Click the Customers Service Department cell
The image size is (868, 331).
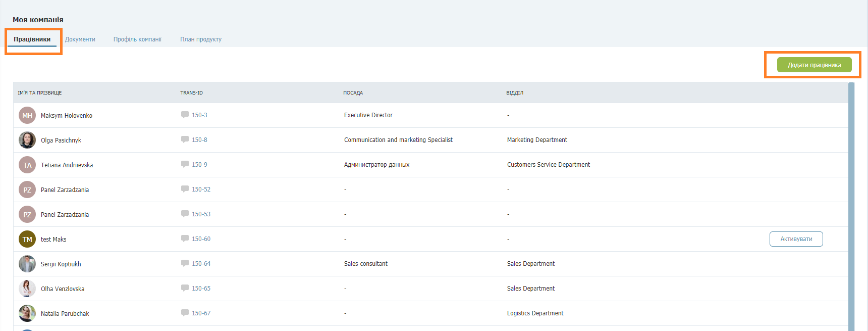click(549, 165)
